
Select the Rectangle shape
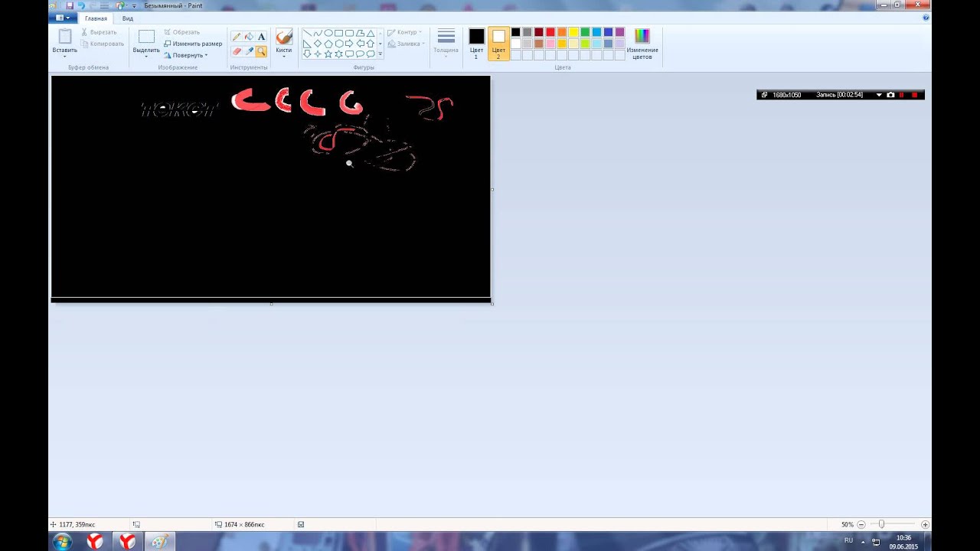[x=339, y=34]
